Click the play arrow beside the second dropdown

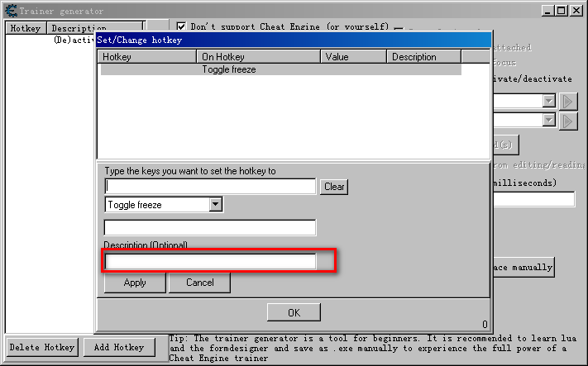tap(568, 121)
